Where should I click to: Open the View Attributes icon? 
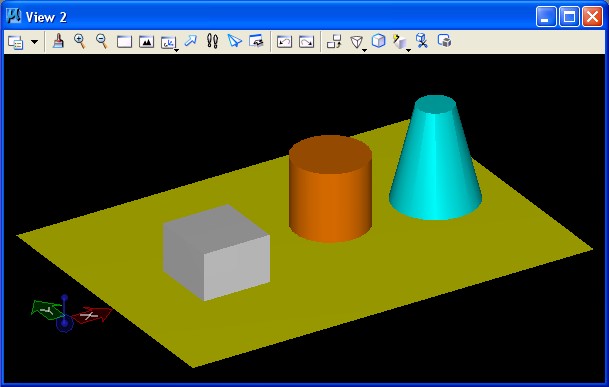[16, 42]
